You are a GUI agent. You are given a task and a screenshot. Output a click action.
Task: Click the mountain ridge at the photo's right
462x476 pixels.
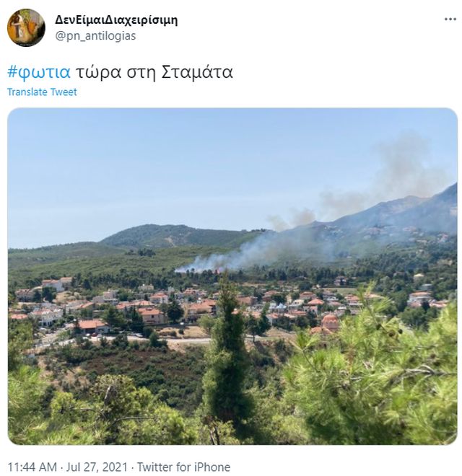coord(401,213)
